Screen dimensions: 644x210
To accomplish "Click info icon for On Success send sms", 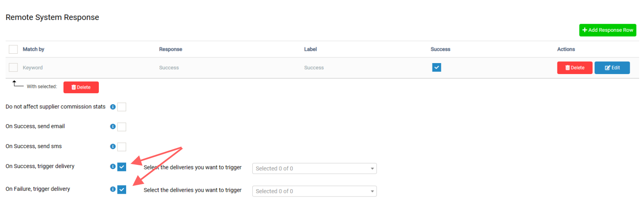I will [113, 147].
